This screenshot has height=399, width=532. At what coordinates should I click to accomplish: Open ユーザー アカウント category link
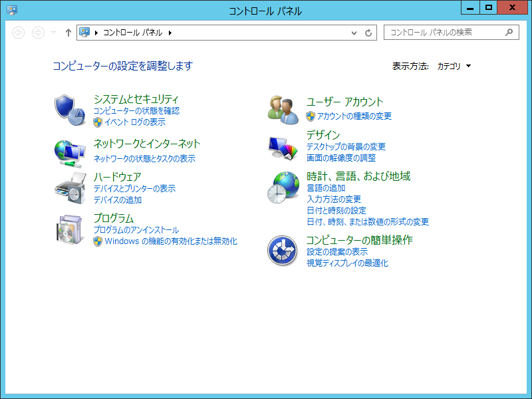[344, 102]
